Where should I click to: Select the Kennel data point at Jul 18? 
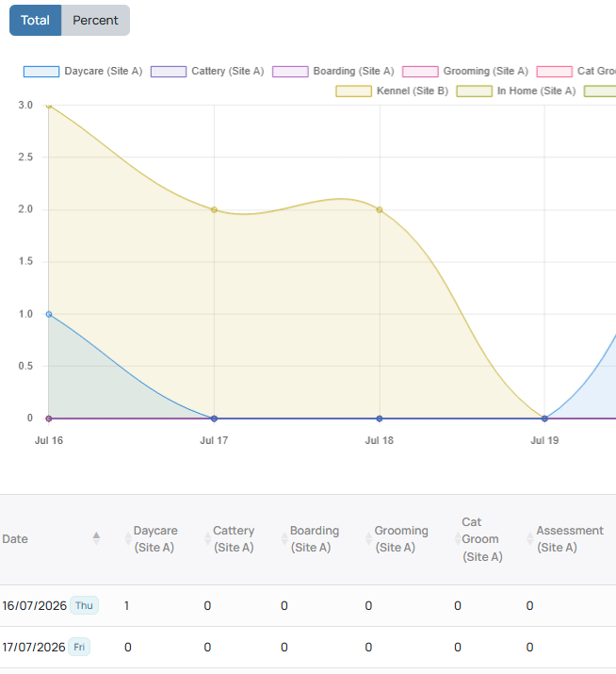pyautogui.click(x=380, y=210)
